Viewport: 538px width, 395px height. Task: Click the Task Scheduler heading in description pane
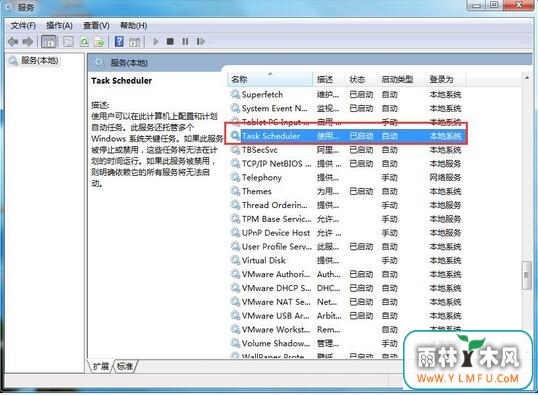[121, 81]
